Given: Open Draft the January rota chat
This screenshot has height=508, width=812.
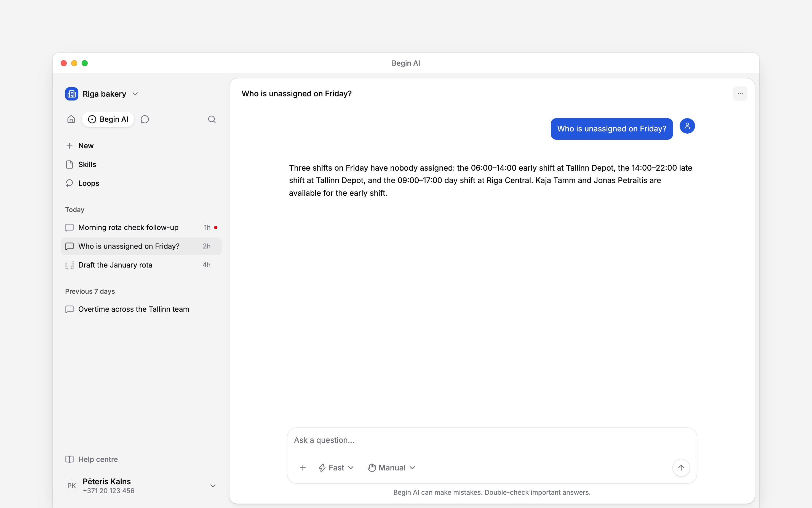Looking at the screenshot, I should click(141, 265).
